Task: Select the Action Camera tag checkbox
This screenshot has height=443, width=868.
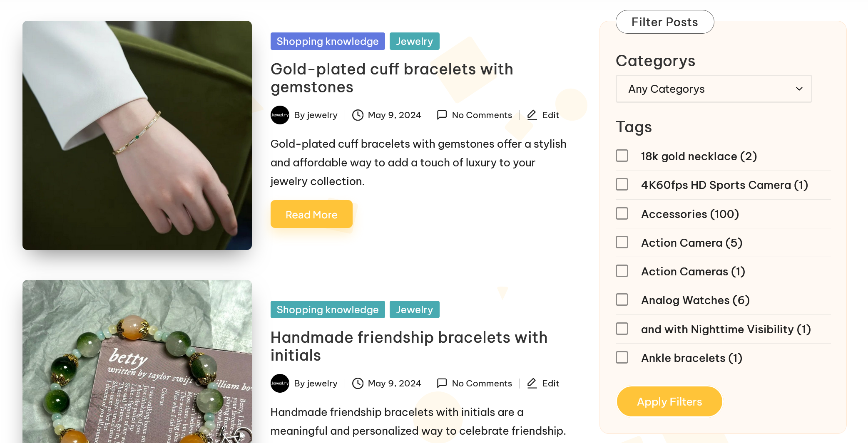Action: coord(622,243)
